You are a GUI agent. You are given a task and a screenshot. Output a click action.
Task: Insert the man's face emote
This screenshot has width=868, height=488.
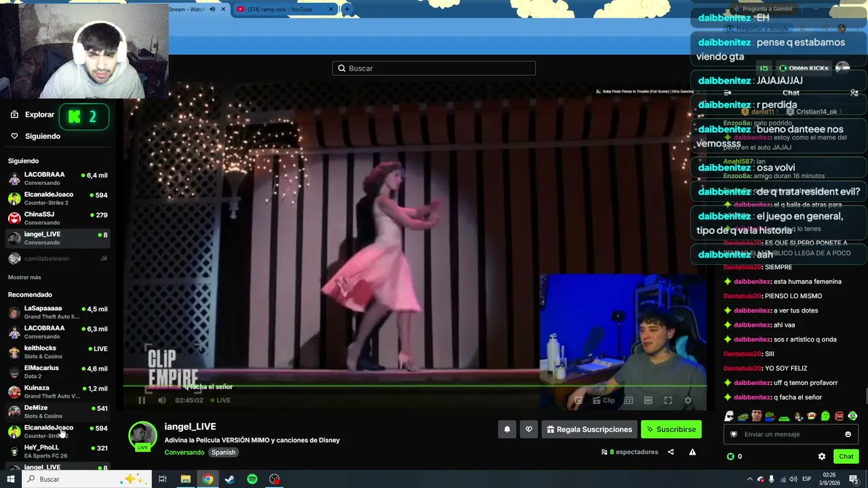756,416
